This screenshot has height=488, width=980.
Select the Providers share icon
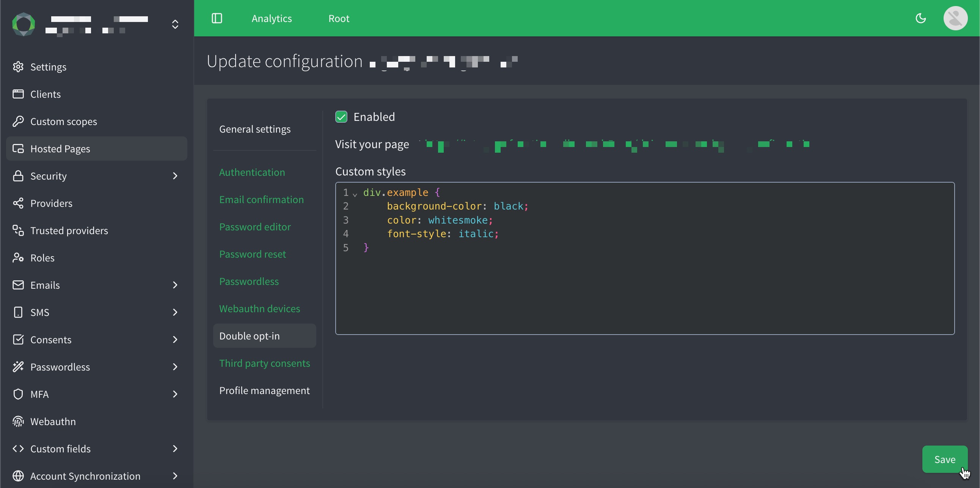tap(18, 203)
